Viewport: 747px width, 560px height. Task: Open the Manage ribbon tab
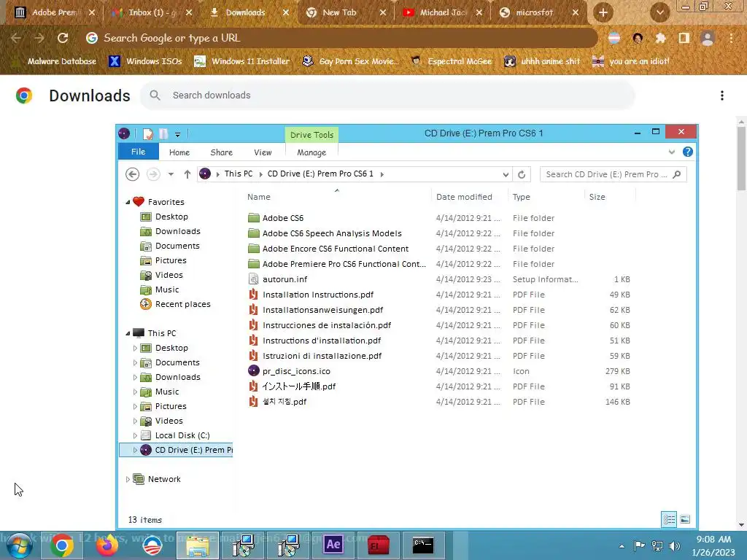[311, 152]
